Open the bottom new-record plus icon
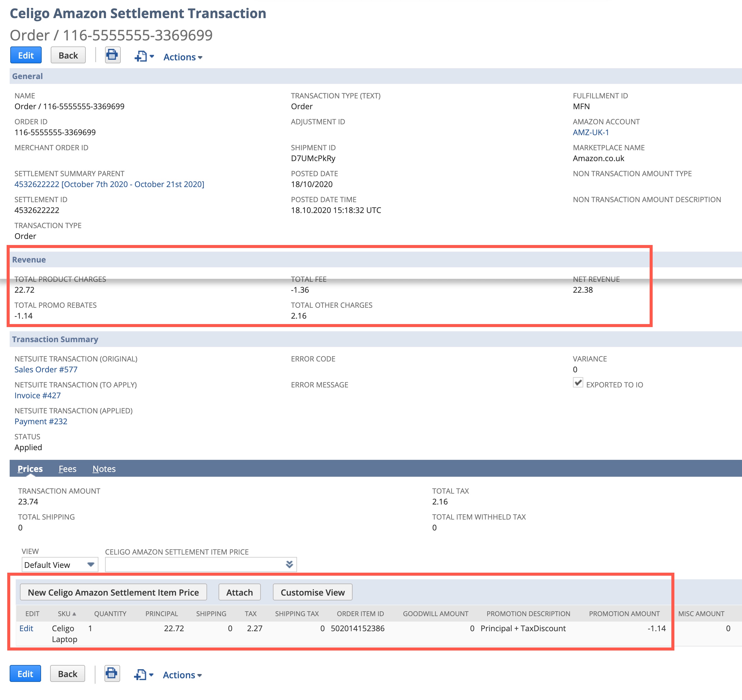 (140, 675)
